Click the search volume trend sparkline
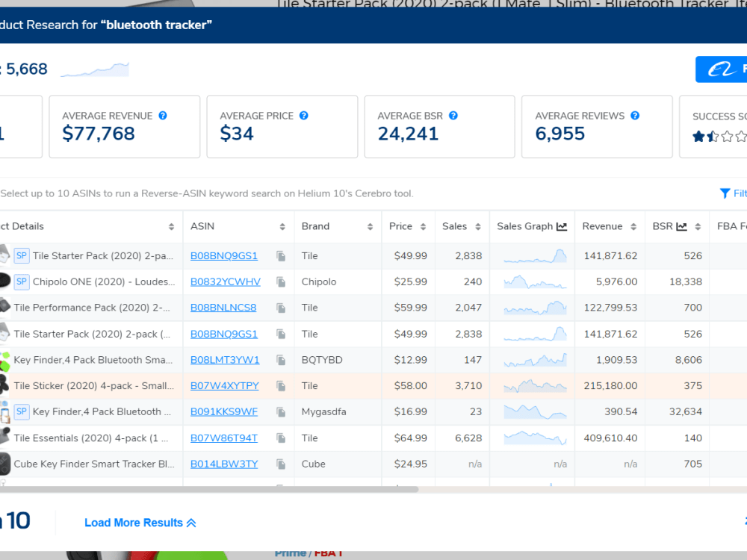 95,69
